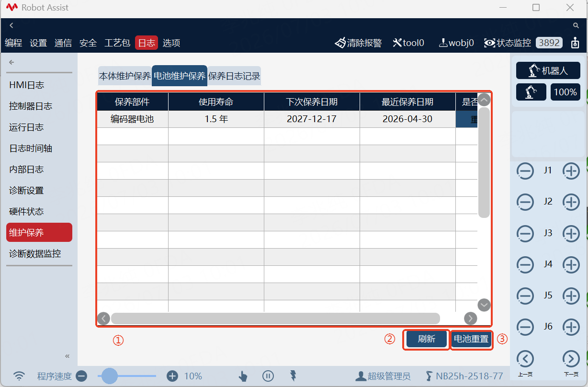Viewport: 588px width, 387px height.
Task: Increase J1 joint with plus
Action: pyautogui.click(x=571, y=171)
